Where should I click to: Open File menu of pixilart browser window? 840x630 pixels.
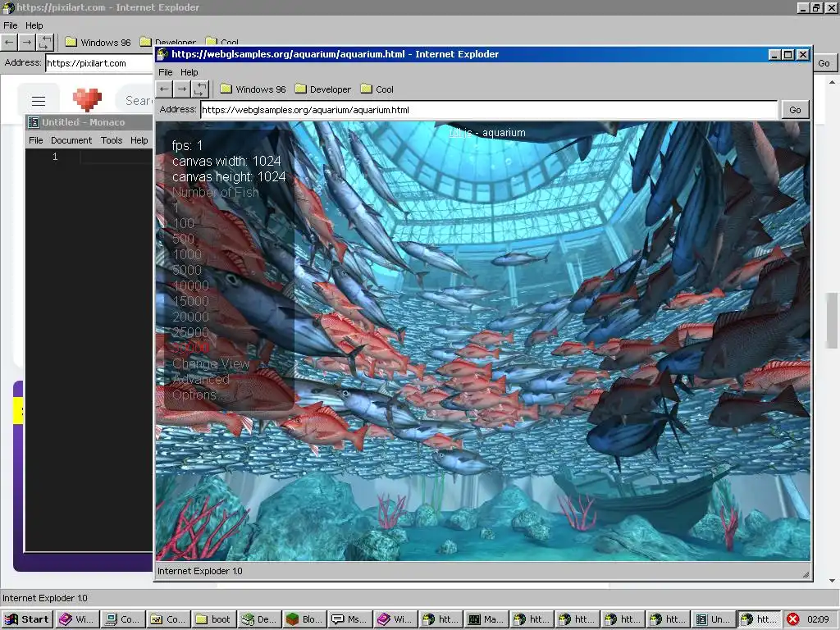coord(10,25)
